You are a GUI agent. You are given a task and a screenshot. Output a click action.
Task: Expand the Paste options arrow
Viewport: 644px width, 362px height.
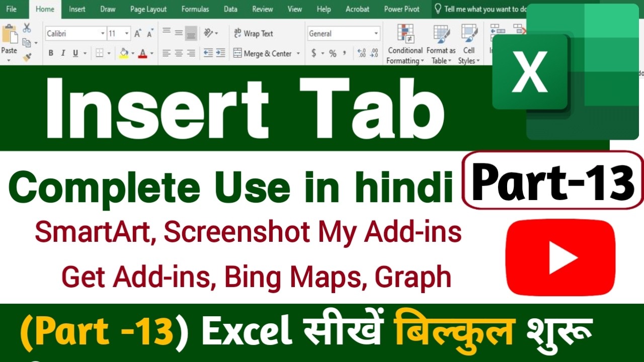pos(9,61)
